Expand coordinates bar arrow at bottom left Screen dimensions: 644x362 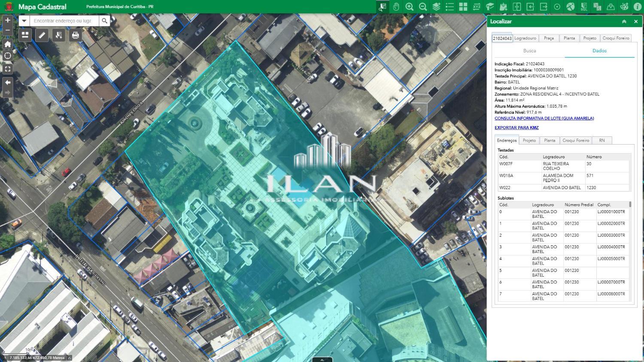click(69, 358)
